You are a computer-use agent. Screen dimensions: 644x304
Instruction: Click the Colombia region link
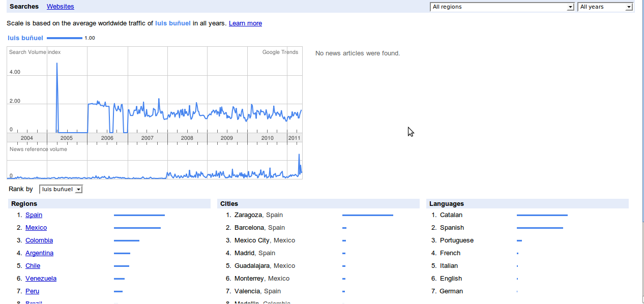pos(39,240)
